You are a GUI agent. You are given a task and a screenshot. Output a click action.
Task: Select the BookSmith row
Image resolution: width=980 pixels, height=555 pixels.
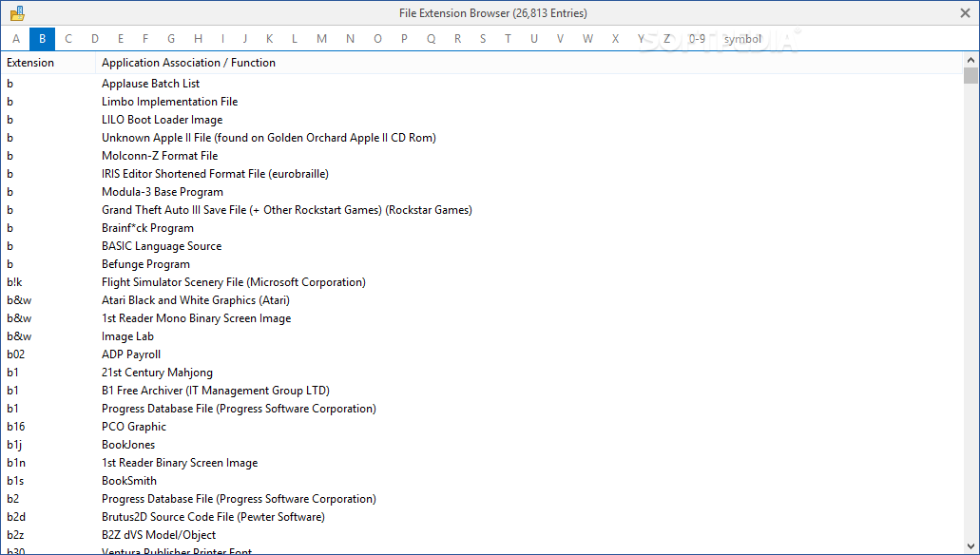pyautogui.click(x=481, y=481)
